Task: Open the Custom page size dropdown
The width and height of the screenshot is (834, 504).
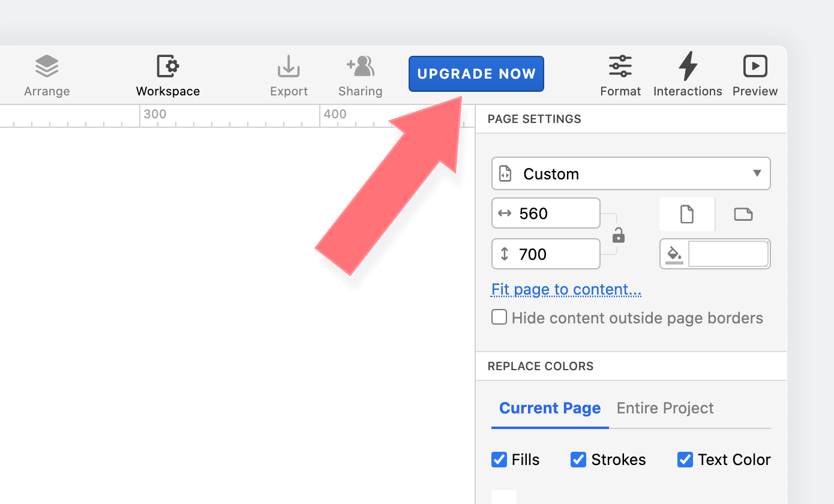Action: pos(631,174)
